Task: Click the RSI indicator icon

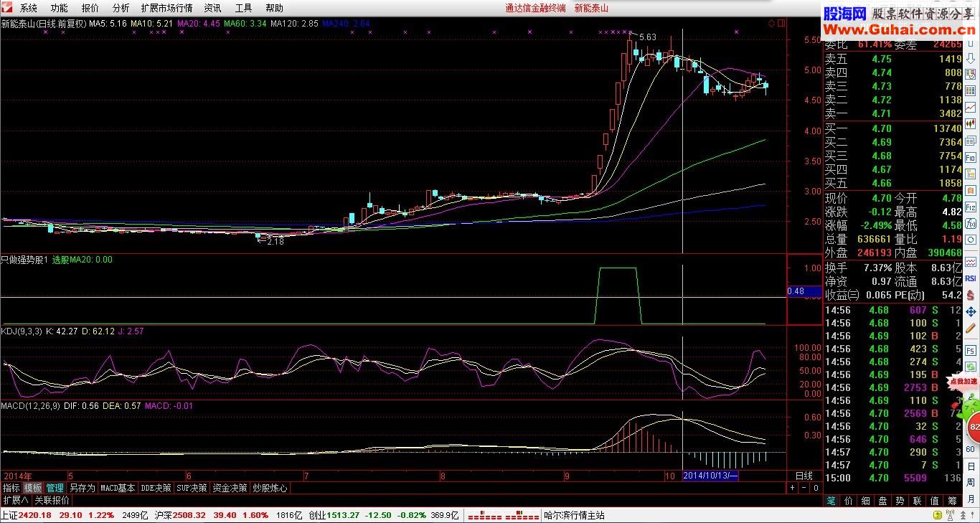Action: coord(971,278)
